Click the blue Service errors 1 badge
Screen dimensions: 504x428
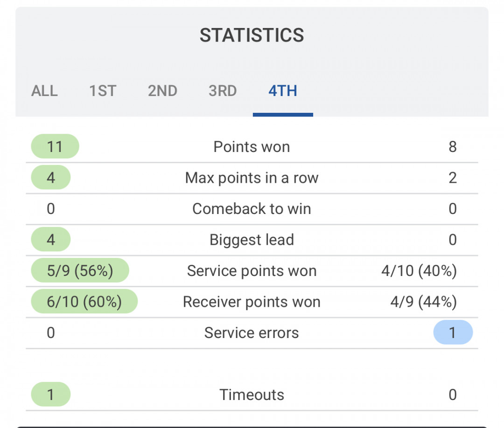(x=453, y=333)
